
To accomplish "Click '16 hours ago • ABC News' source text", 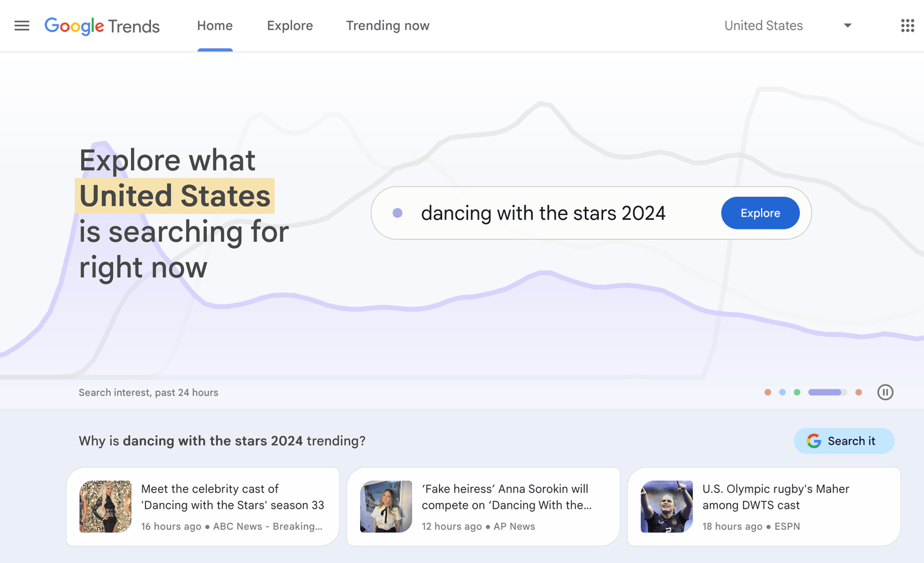I will tap(232, 527).
